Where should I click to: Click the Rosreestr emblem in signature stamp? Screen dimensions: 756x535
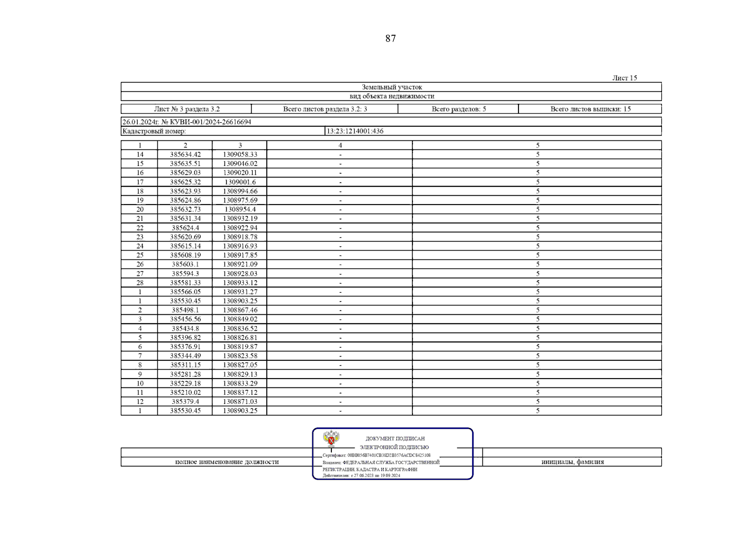click(331, 439)
